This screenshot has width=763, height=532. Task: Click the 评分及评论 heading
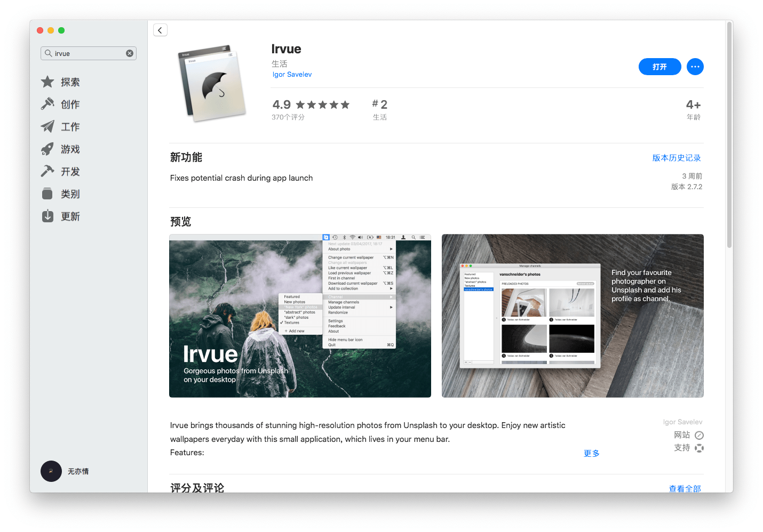point(197,487)
